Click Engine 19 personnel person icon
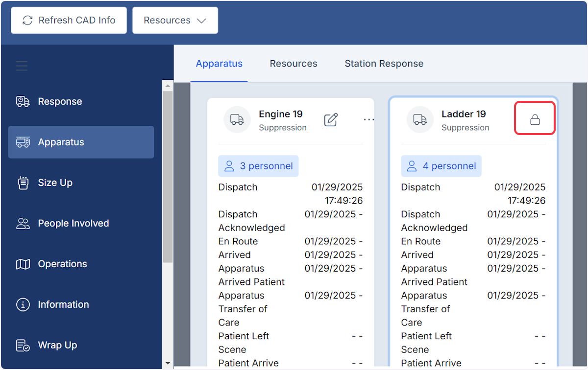Viewport: 588px width, 370px height. point(229,166)
